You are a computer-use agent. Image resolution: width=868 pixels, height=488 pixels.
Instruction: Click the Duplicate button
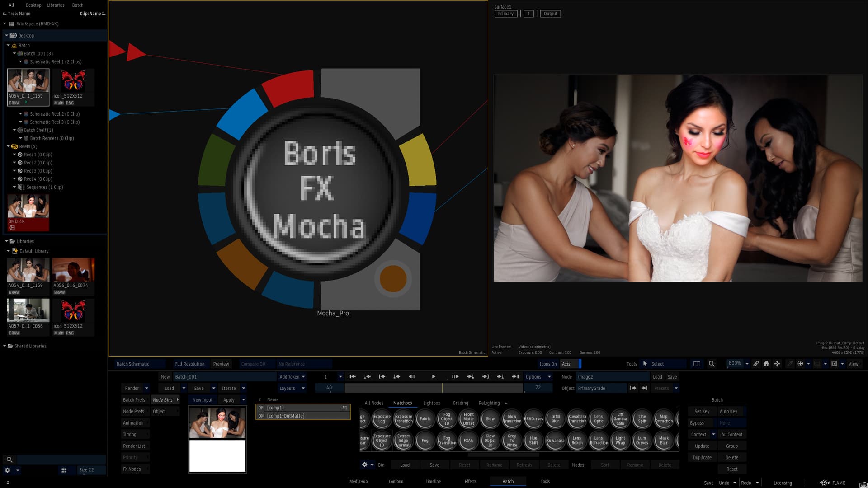pyautogui.click(x=702, y=458)
